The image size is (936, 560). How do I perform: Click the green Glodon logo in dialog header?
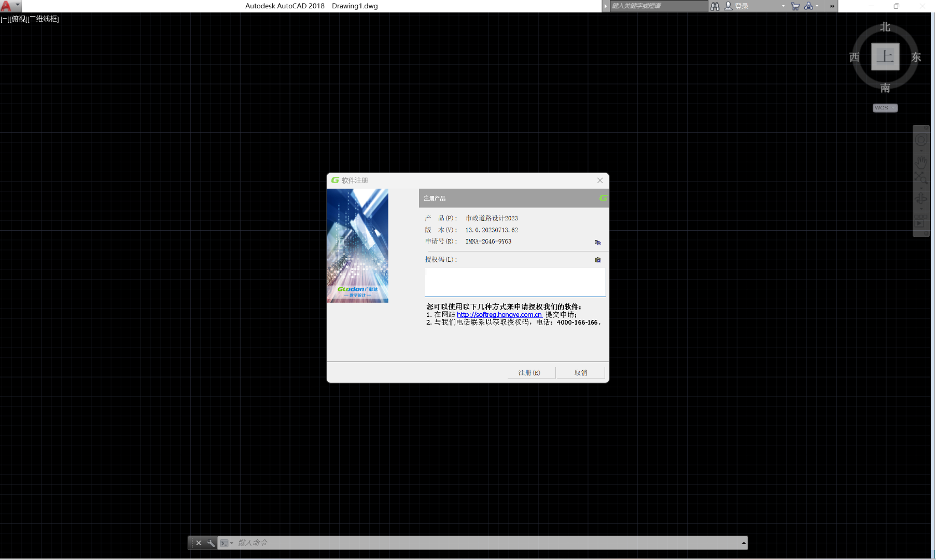603,198
